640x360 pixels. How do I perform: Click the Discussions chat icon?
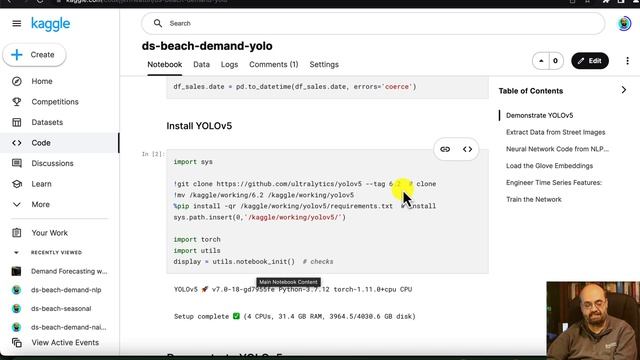[17, 163]
